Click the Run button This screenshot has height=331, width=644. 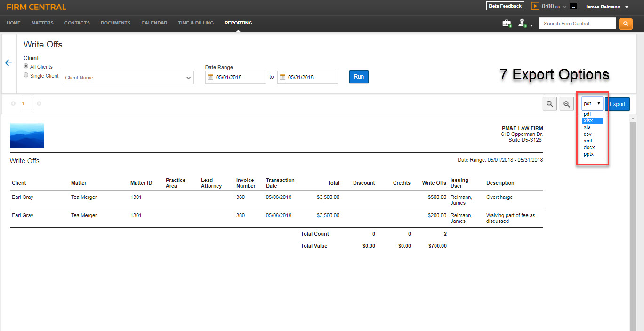tap(359, 77)
